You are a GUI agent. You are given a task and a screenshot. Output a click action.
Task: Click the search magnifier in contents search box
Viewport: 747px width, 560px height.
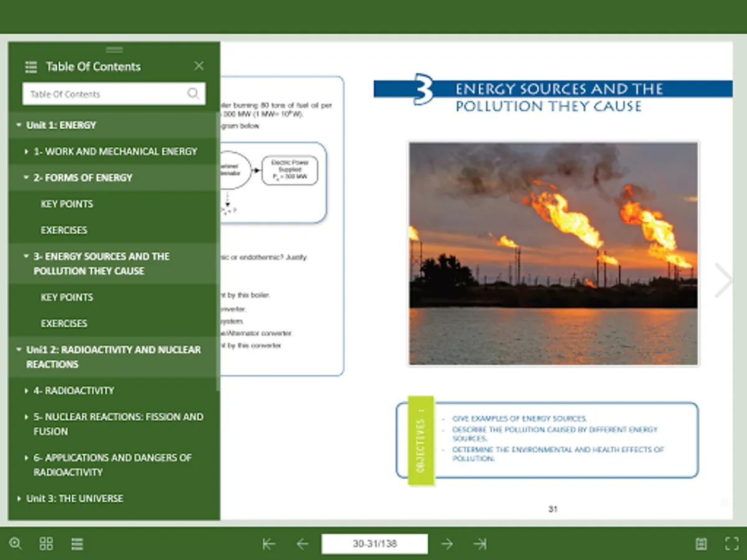coord(194,94)
